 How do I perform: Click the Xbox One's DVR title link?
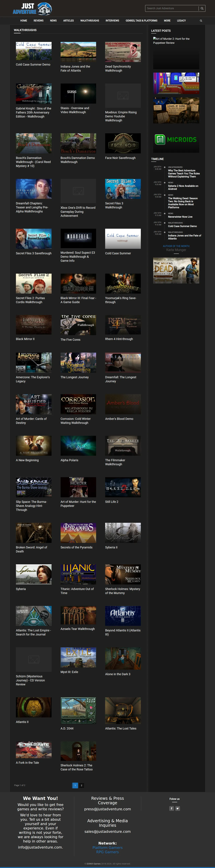78,212
